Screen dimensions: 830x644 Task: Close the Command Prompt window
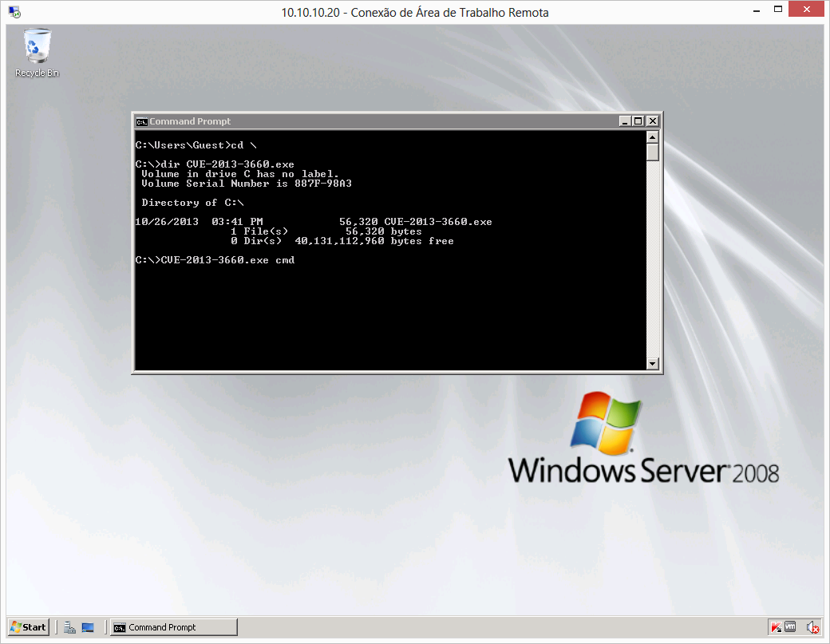pos(653,121)
